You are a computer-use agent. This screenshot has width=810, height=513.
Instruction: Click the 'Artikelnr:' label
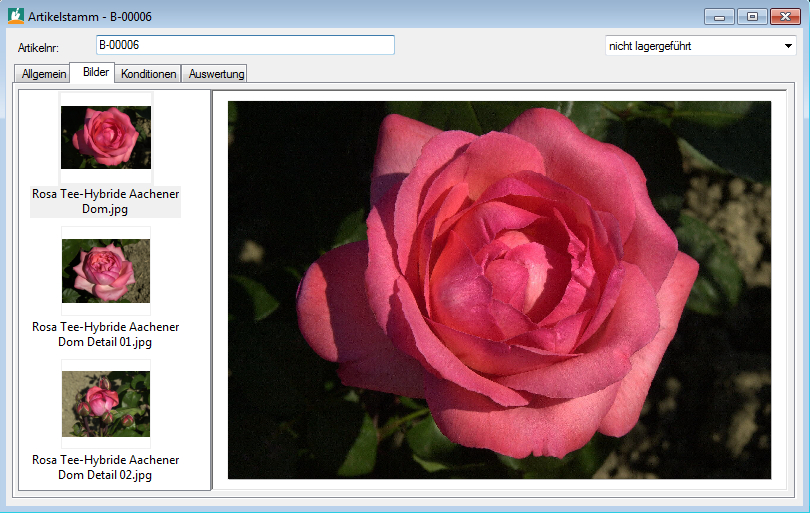pyautogui.click(x=38, y=48)
